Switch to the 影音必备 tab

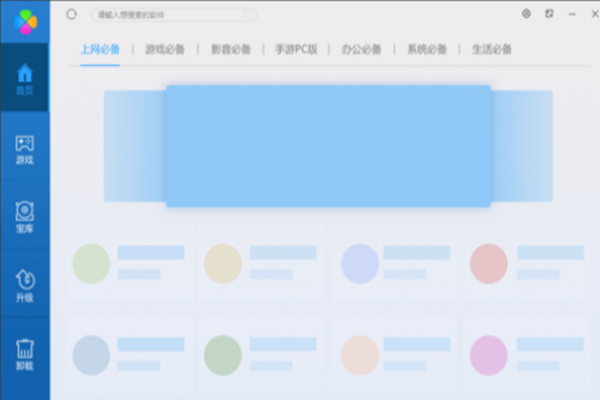[x=230, y=49]
